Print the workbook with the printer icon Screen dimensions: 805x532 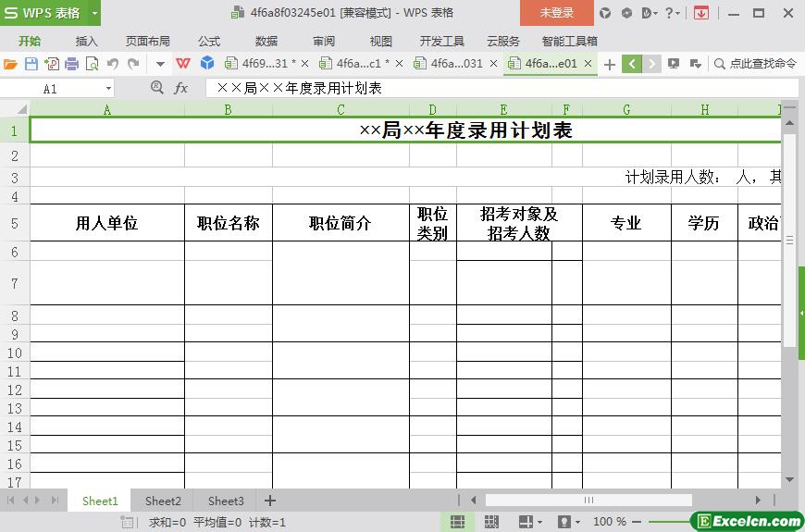pos(72,64)
